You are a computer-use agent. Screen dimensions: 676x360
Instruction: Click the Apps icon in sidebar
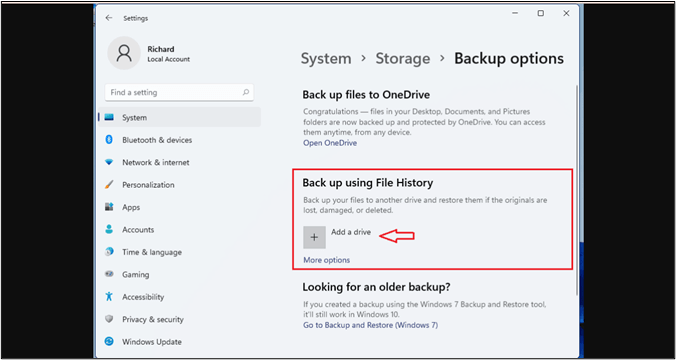click(x=109, y=207)
